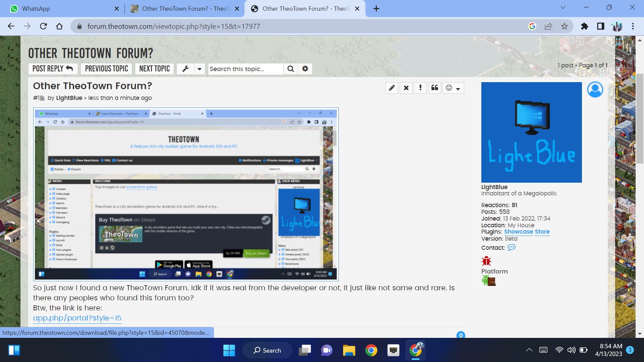Click the online status user icon
Screen dimensions: 644x362
coord(595,89)
